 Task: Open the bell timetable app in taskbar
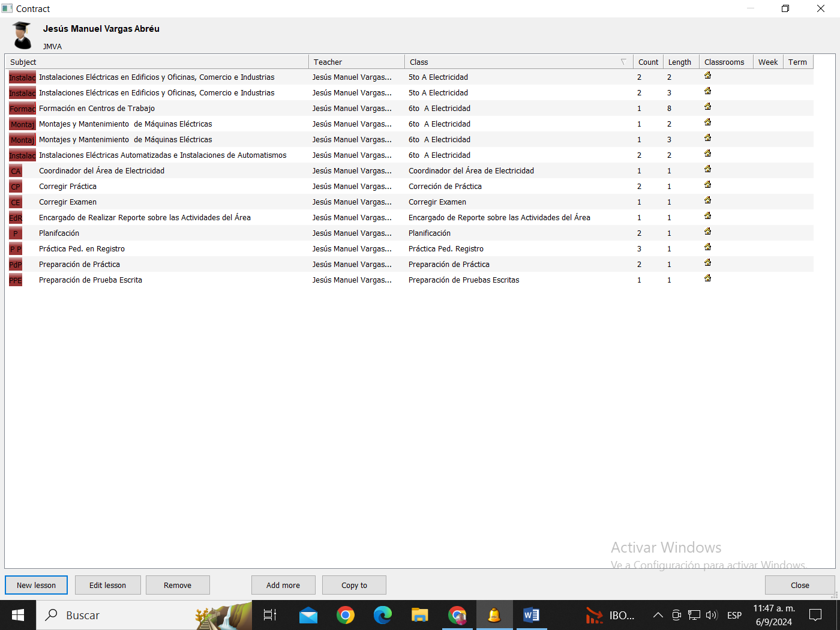pos(494,615)
